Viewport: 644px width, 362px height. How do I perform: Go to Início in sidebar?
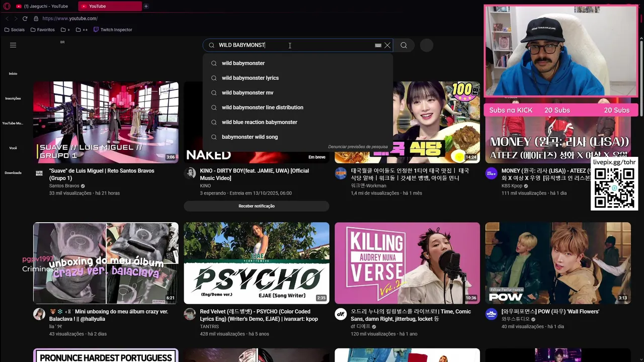[13, 73]
